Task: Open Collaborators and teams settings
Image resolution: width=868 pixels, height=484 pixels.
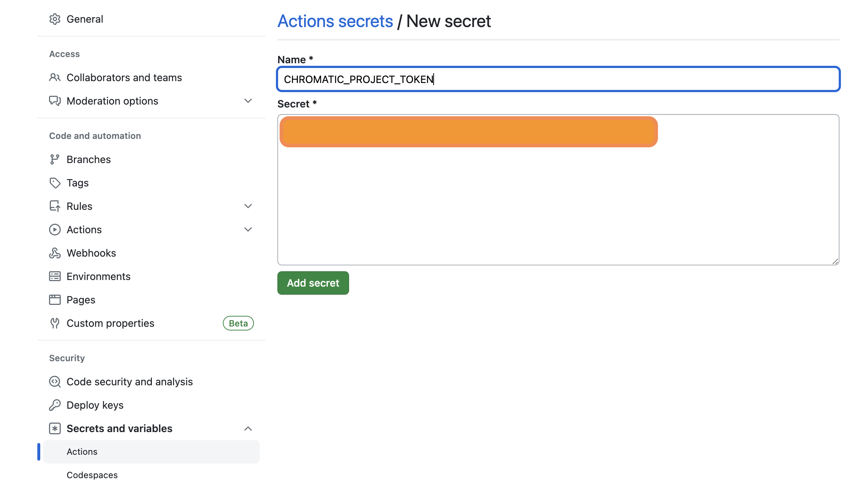Action: (x=124, y=77)
